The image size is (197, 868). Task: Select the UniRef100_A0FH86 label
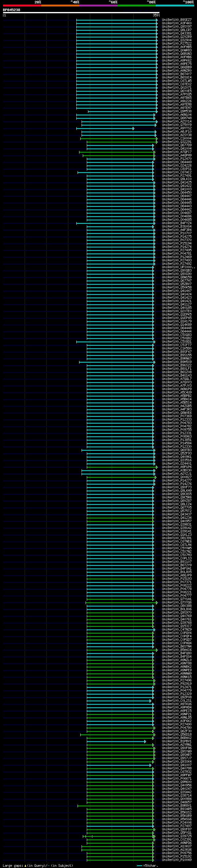(176, 57)
